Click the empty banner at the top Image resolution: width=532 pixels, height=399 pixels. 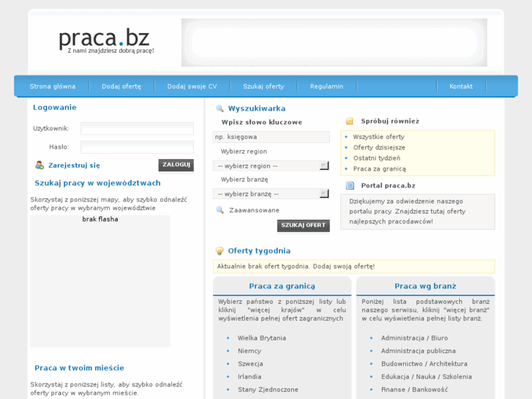(334, 42)
